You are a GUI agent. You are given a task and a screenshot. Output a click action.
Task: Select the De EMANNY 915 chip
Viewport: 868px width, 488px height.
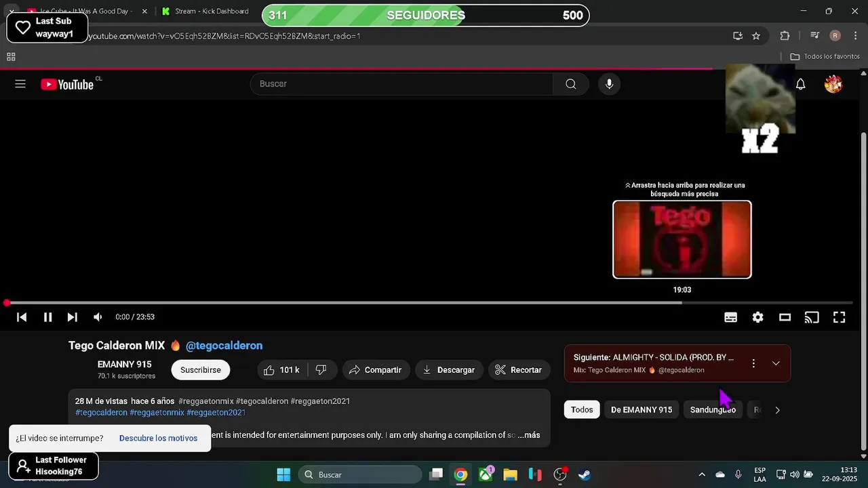pyautogui.click(x=642, y=410)
